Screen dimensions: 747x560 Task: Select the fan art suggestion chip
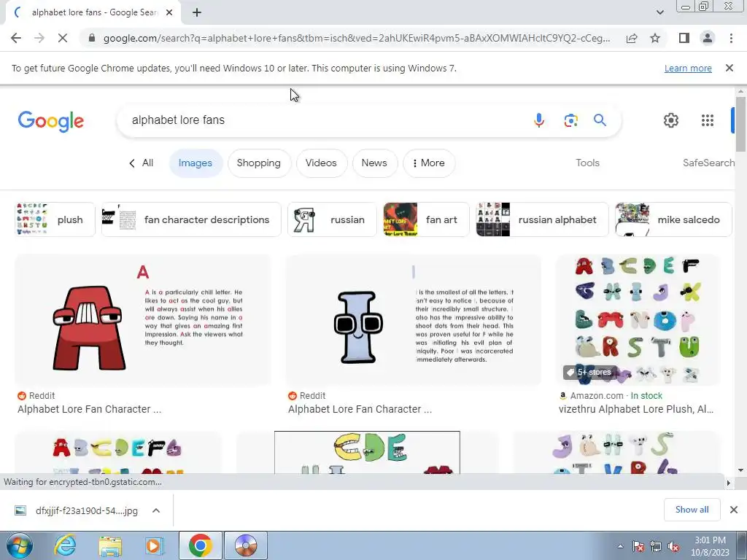point(426,219)
